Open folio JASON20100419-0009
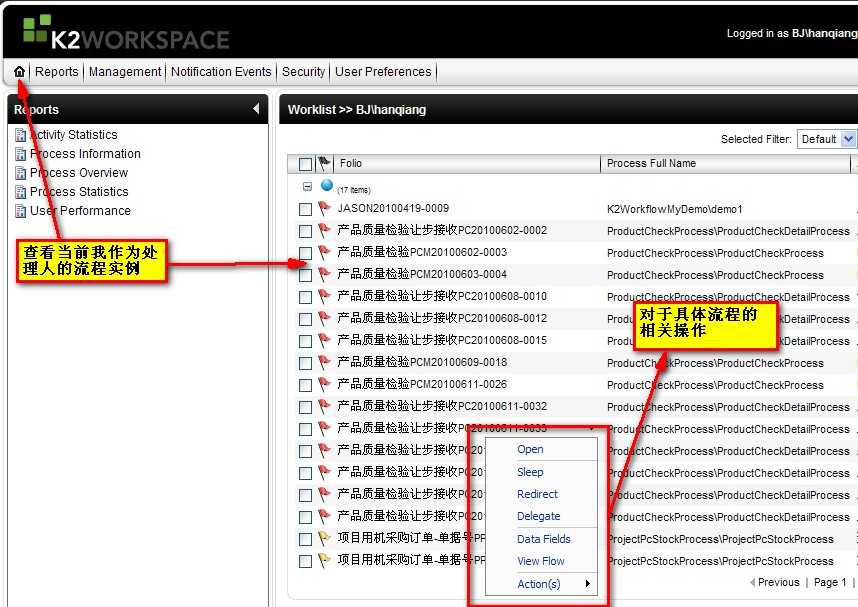 393,209
